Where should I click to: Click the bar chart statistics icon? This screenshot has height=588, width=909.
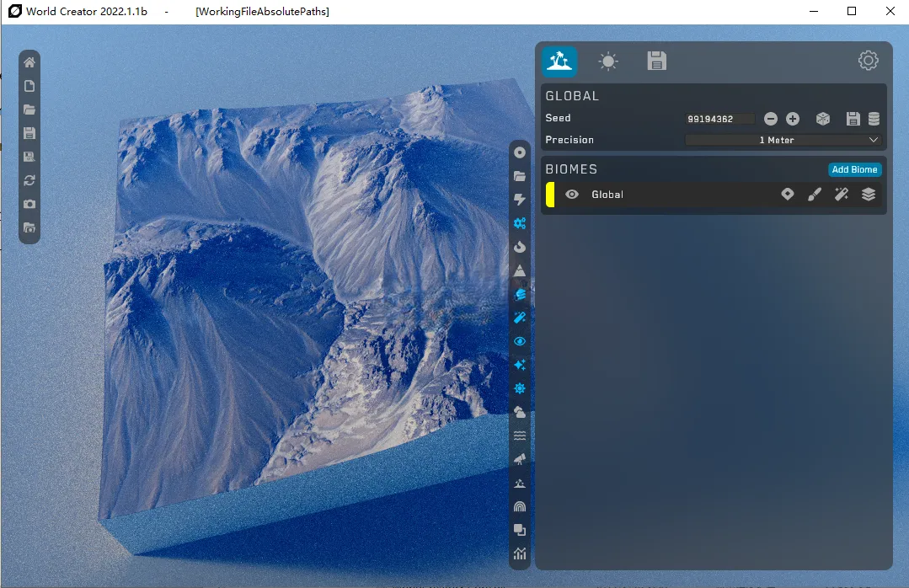(x=520, y=553)
